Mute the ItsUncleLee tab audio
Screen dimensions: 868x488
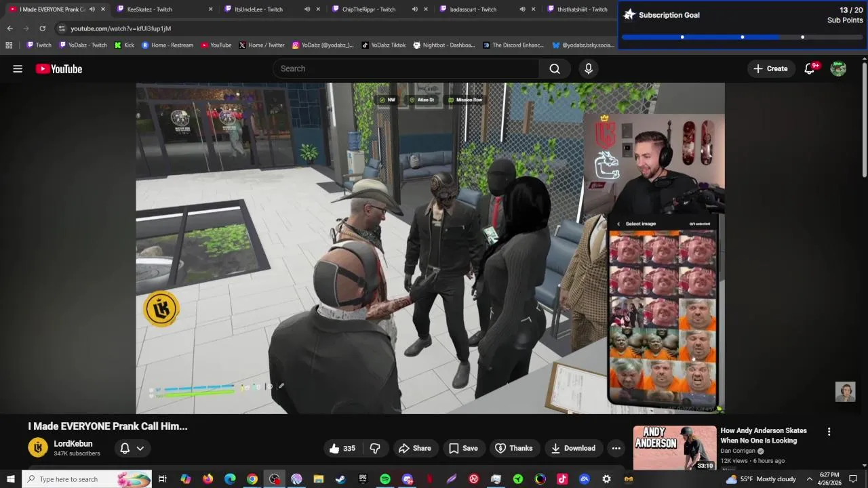[x=307, y=9]
